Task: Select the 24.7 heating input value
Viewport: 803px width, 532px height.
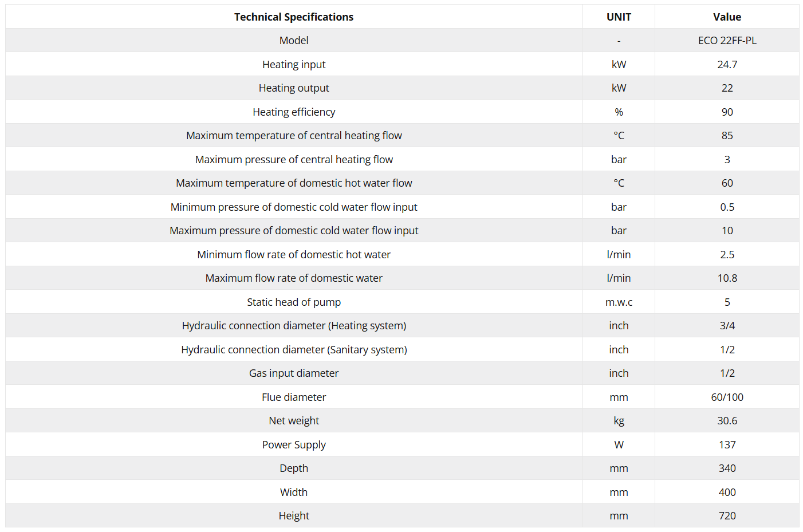Action: pos(727,64)
